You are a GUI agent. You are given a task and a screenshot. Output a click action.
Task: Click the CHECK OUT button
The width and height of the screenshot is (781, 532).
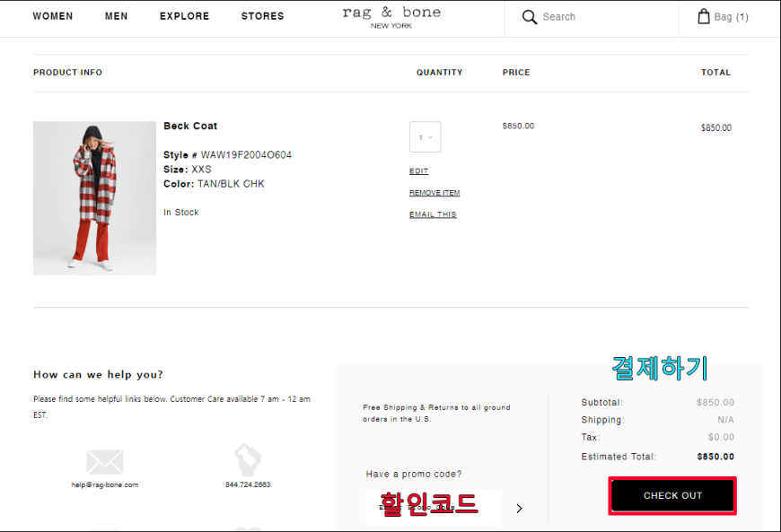point(672,496)
